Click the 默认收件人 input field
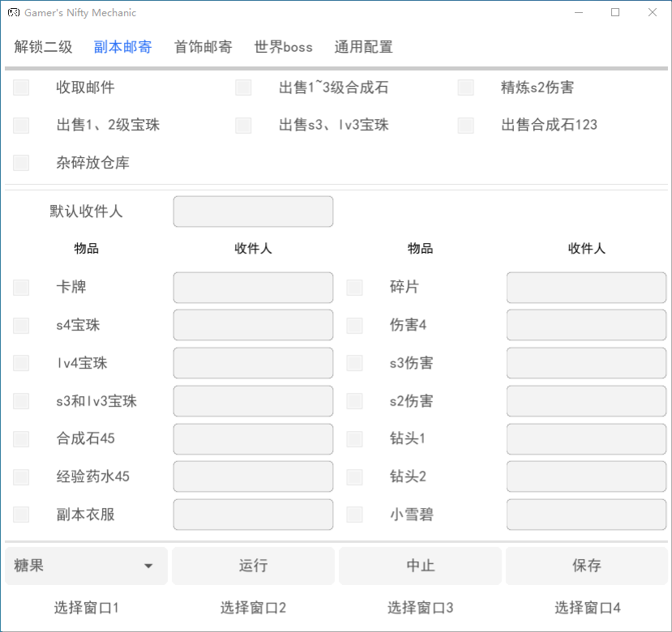Screen dimensions: 672x632 click(x=253, y=211)
